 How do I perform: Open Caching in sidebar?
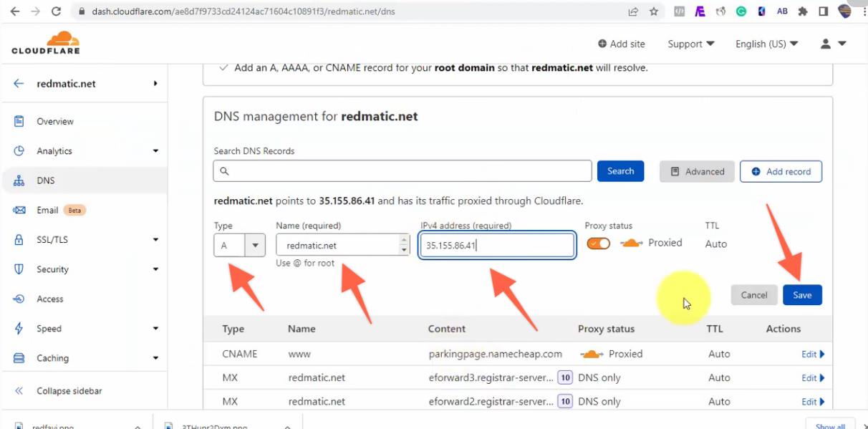tap(53, 358)
